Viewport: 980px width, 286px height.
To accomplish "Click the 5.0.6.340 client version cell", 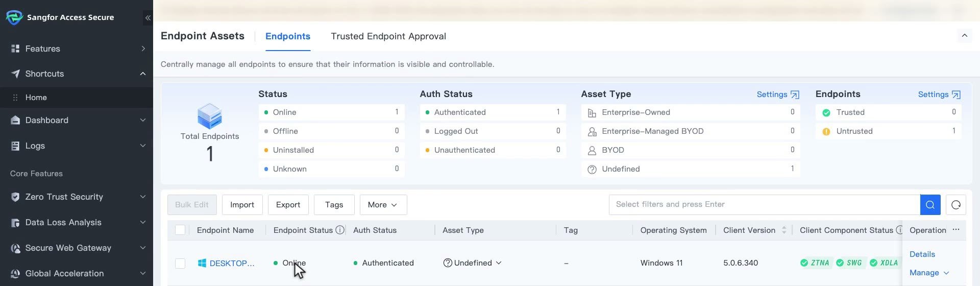I will point(741,263).
